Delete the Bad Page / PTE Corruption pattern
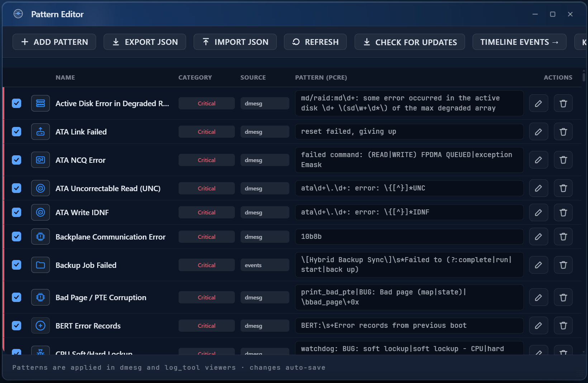 [x=563, y=297]
